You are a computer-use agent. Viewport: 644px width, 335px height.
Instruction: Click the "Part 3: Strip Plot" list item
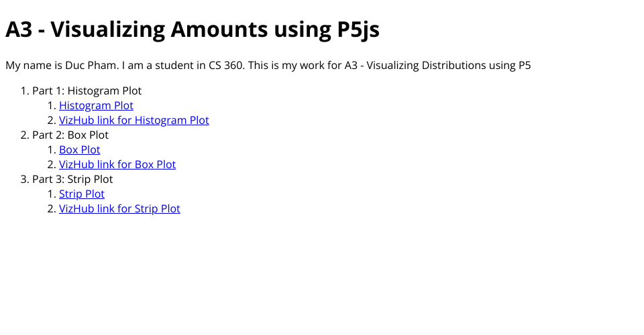(x=72, y=180)
